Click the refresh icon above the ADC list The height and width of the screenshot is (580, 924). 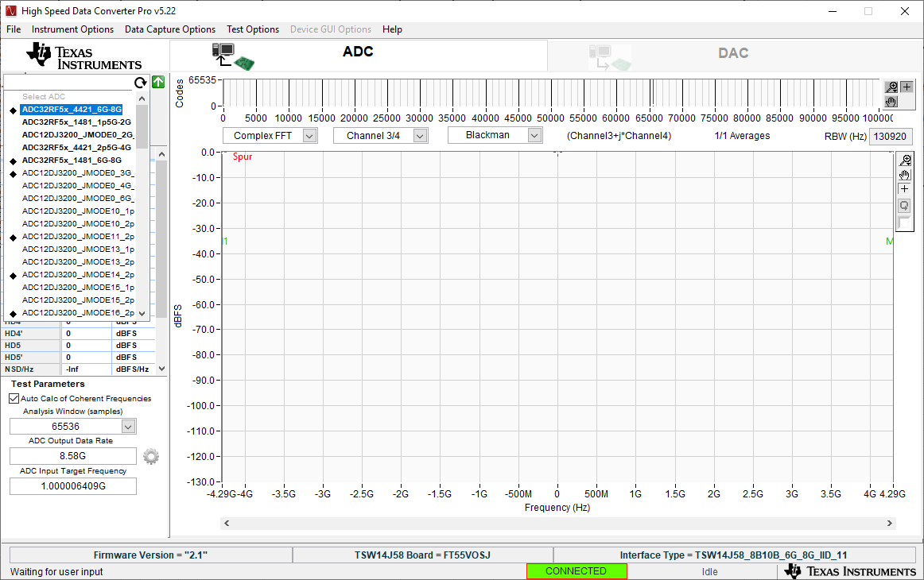[141, 83]
